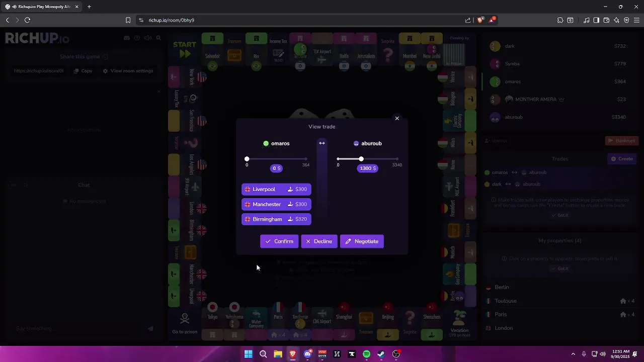Open Windows taskbar search
644x362 pixels.
tap(263, 354)
